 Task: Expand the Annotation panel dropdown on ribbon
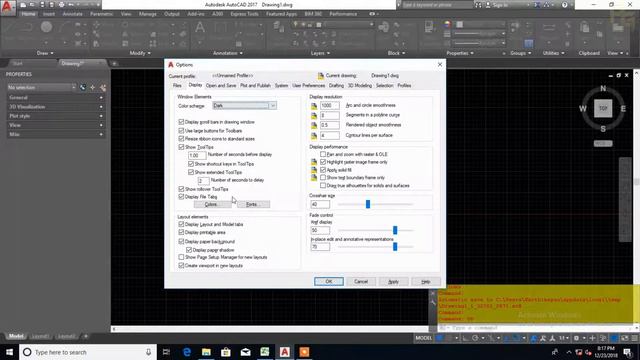click(x=228, y=53)
